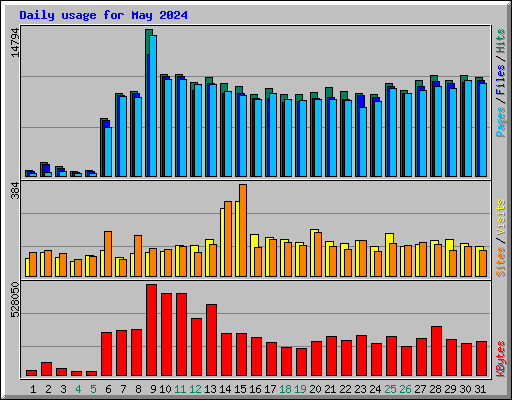The image size is (512, 400).
Task: Click the cyan Pages bar for day 23
Action: (363, 142)
